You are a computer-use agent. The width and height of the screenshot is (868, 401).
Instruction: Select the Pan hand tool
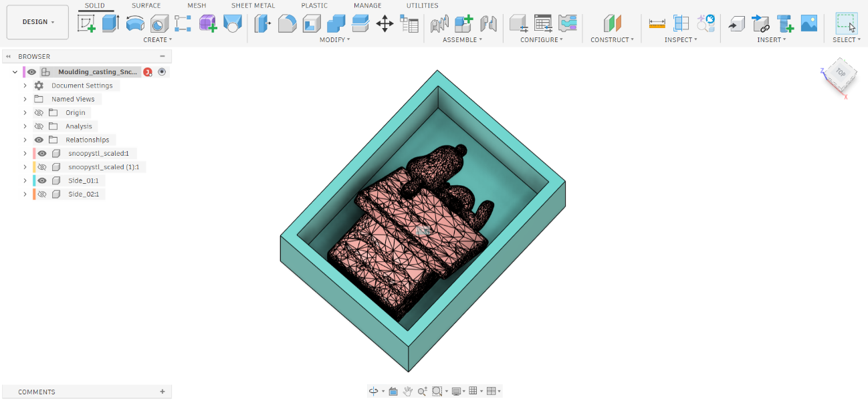pyautogui.click(x=407, y=391)
